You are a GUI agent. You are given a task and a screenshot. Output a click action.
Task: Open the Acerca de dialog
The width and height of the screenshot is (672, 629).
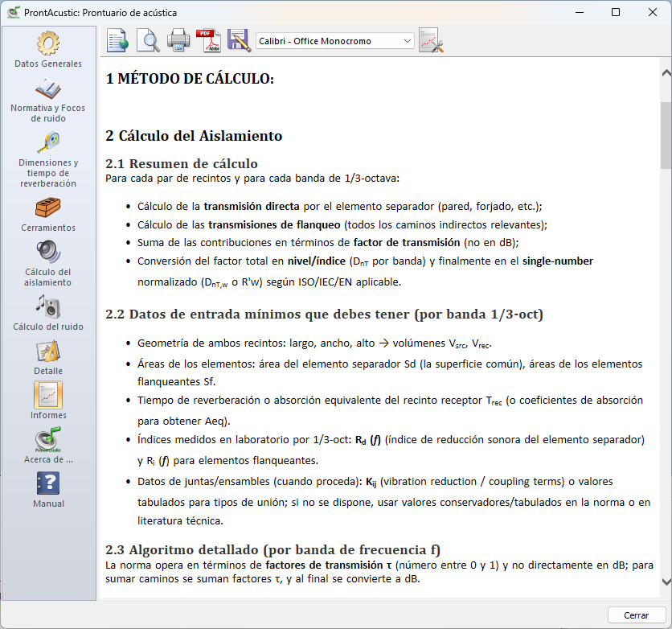click(48, 446)
